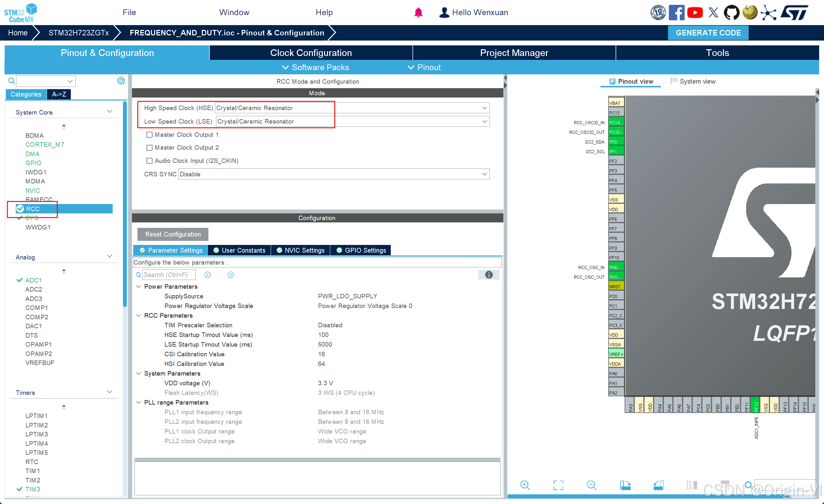Enable Master Clock Output 1 checkbox
The width and height of the screenshot is (824, 504).
(x=149, y=135)
